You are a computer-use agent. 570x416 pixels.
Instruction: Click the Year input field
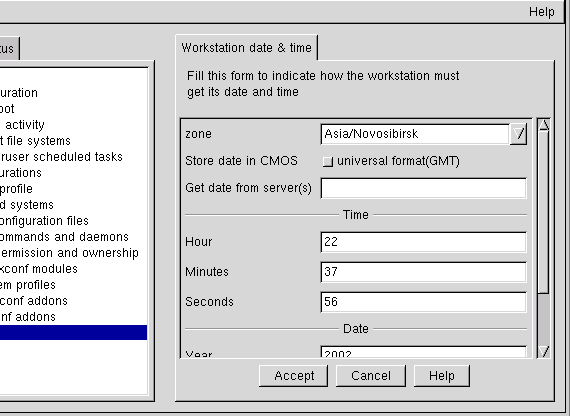[x=424, y=352]
